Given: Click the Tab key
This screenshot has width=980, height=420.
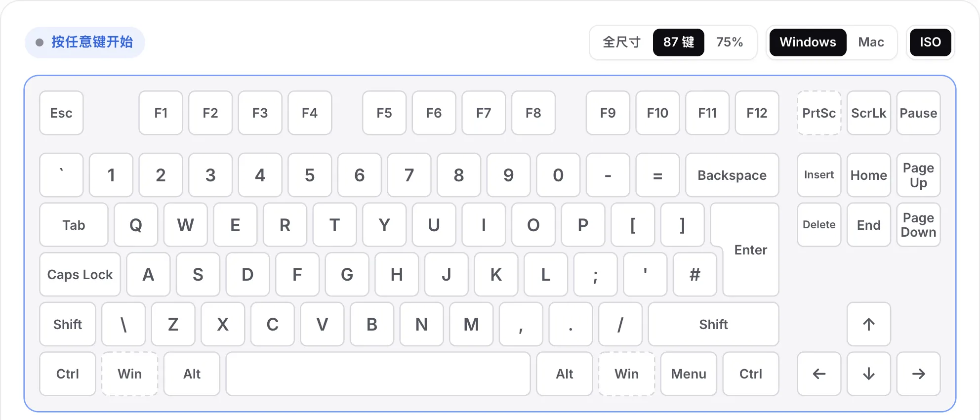Looking at the screenshot, I should point(74,225).
